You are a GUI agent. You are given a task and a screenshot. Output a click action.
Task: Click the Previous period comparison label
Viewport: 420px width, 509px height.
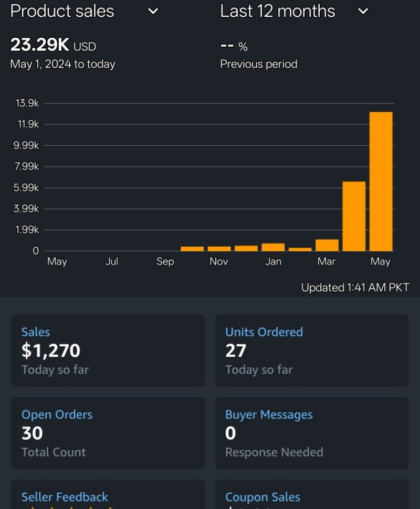coord(258,64)
